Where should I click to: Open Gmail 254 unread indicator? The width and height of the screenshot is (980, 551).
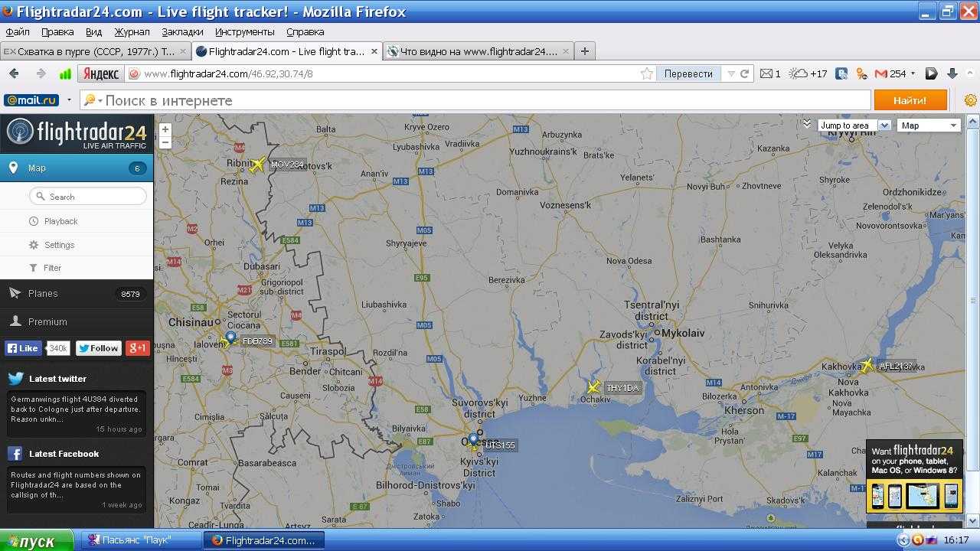tap(890, 73)
